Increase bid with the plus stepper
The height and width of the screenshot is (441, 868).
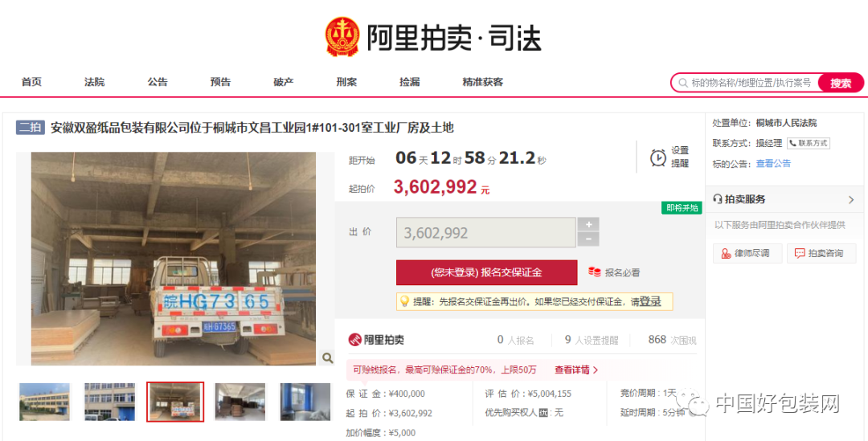point(588,225)
